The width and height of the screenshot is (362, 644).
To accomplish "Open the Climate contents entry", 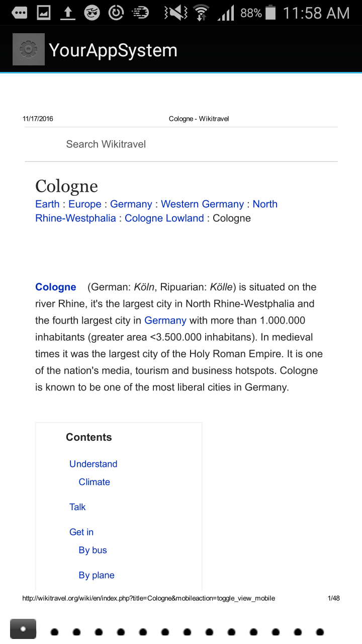I will point(94,481).
